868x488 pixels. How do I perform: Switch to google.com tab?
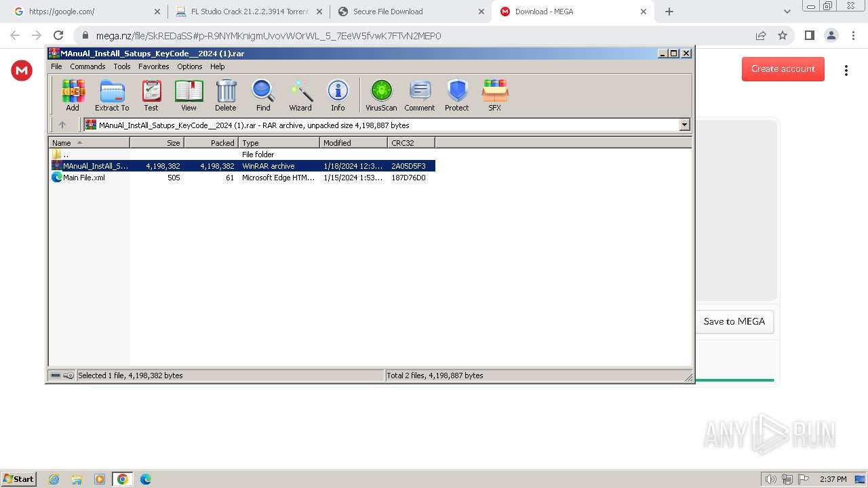coord(85,12)
